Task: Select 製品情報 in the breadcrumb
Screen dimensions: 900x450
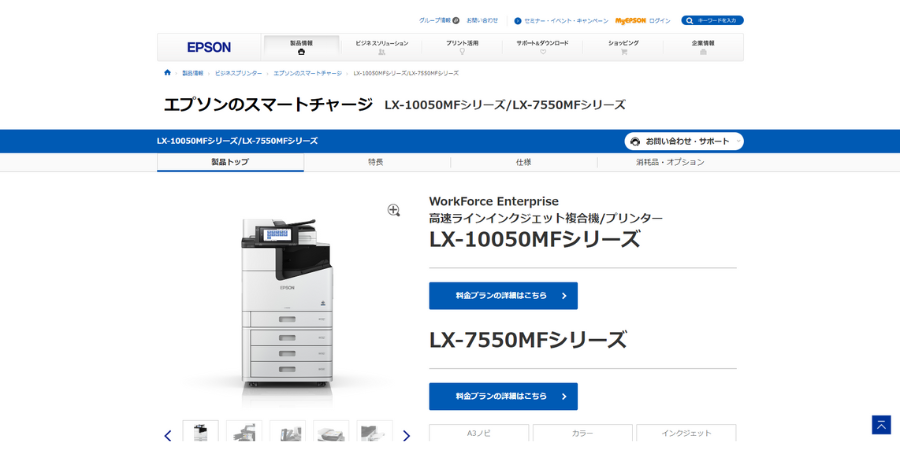Action: (193, 73)
